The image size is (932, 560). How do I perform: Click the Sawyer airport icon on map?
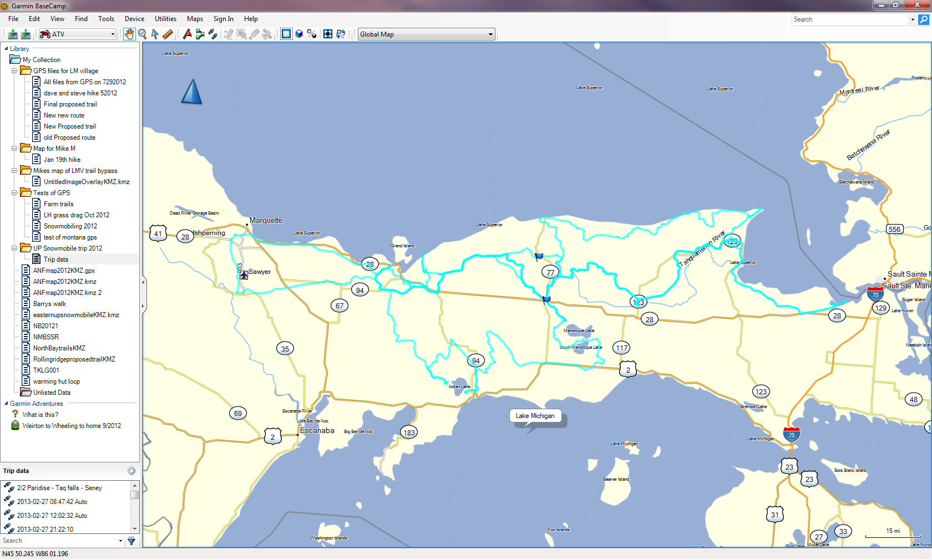[244, 274]
